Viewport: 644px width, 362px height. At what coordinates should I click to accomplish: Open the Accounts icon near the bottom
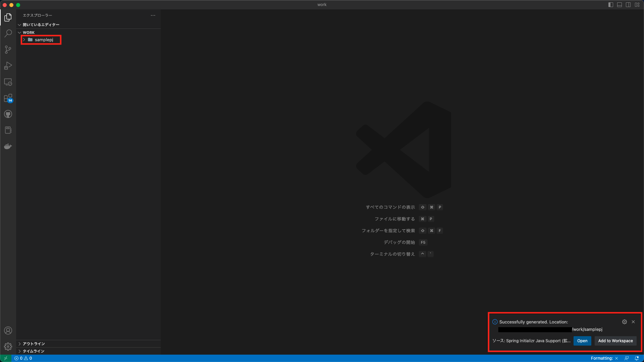[x=8, y=330]
